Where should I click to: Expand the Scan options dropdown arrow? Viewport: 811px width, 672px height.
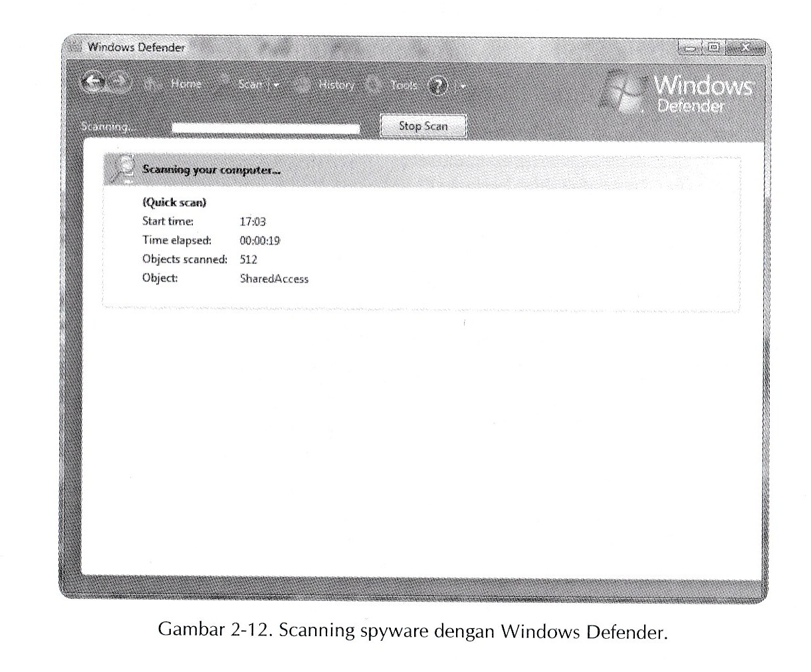click(276, 85)
